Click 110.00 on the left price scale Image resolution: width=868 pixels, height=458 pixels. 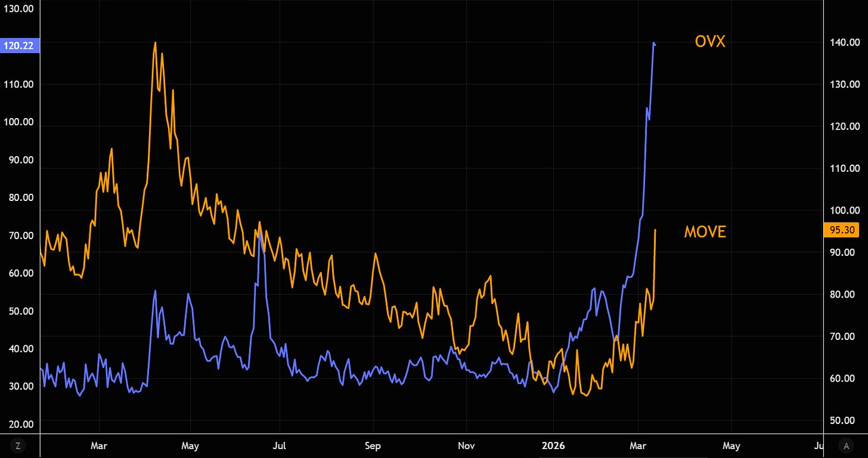pos(20,84)
